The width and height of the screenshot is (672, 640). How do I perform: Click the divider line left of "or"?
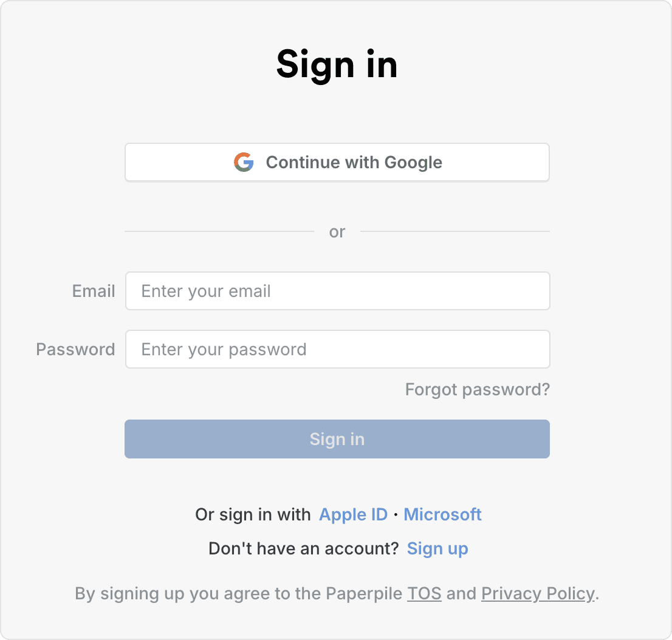219,231
